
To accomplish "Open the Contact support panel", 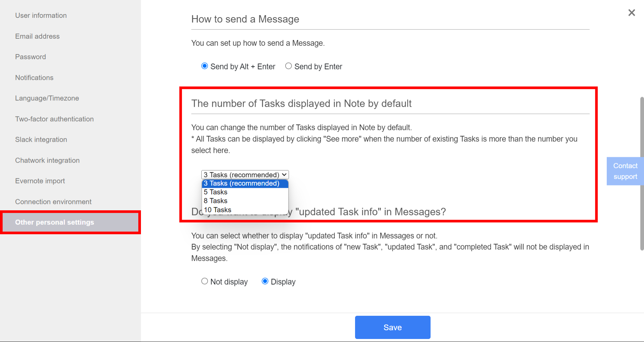I will [625, 171].
